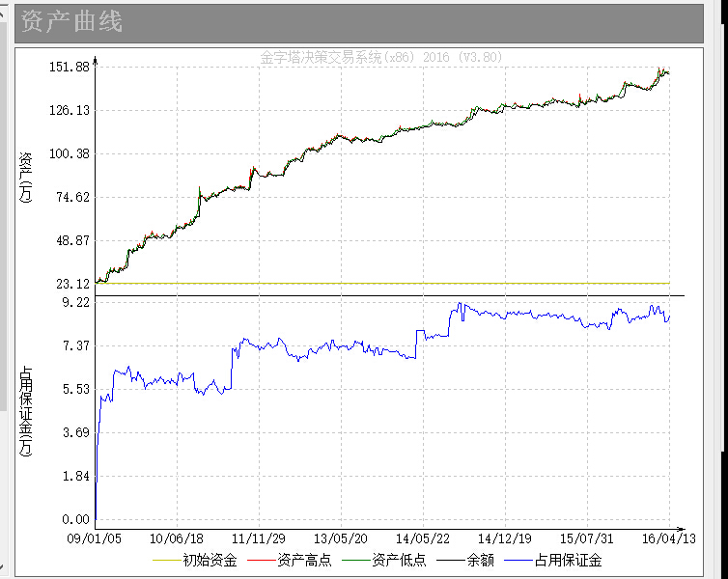
Task: Click the 占用保证金(万) vertical axis title
Action: click(25, 411)
